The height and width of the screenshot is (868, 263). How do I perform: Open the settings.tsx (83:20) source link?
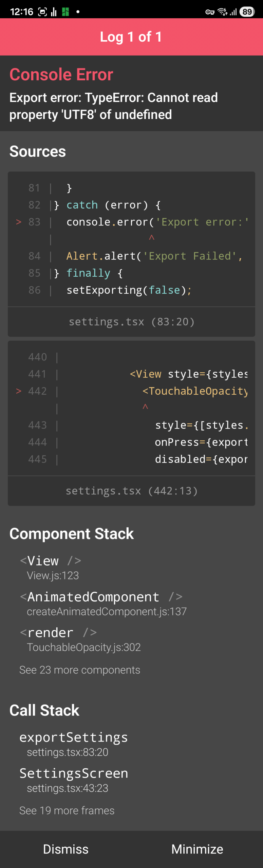pyautogui.click(x=131, y=321)
